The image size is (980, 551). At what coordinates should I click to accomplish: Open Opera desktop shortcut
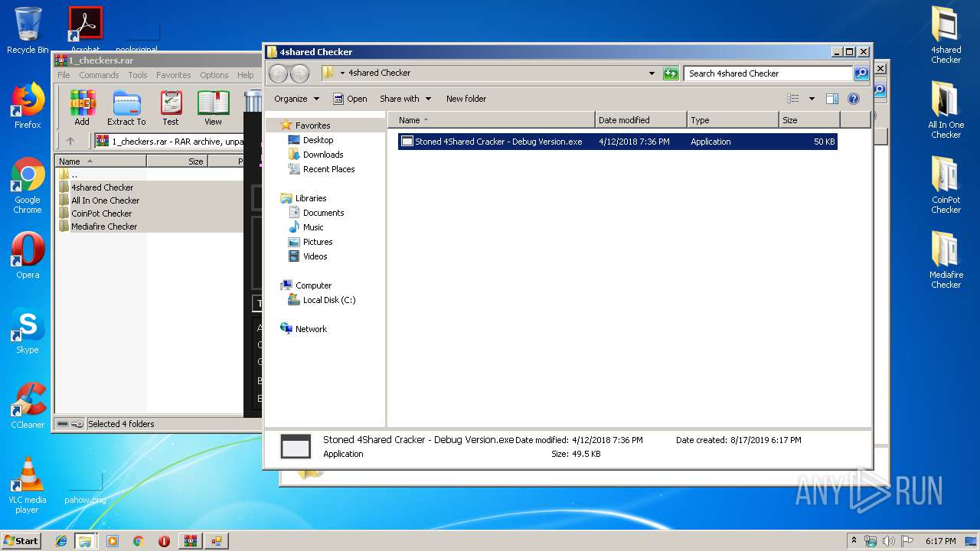tap(28, 256)
